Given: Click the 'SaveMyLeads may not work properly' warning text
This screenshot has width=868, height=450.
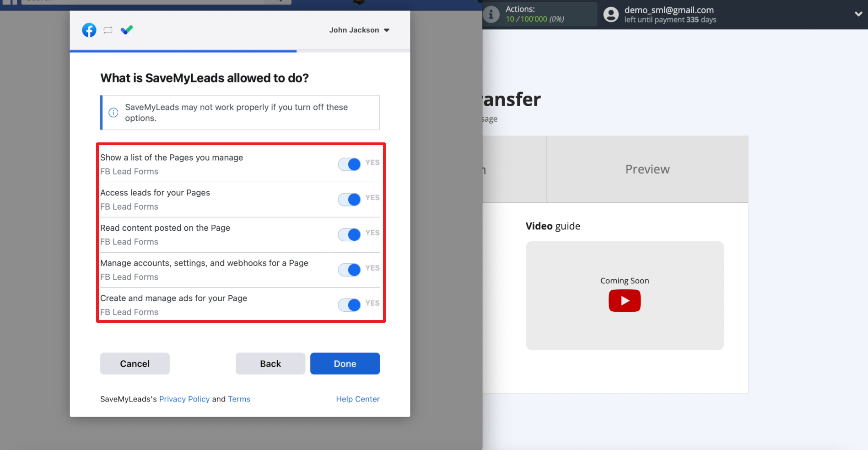Looking at the screenshot, I should [x=237, y=113].
